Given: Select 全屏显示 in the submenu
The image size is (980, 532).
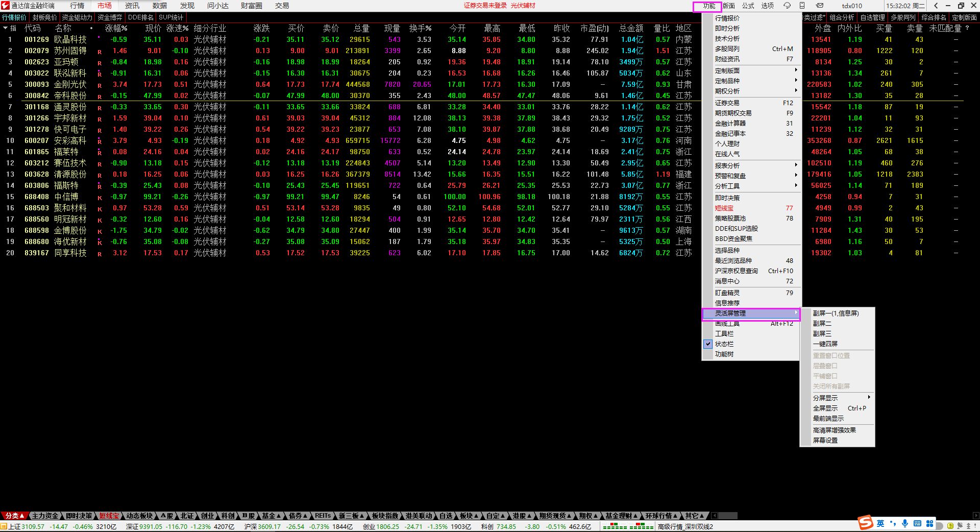Looking at the screenshot, I should point(838,408).
